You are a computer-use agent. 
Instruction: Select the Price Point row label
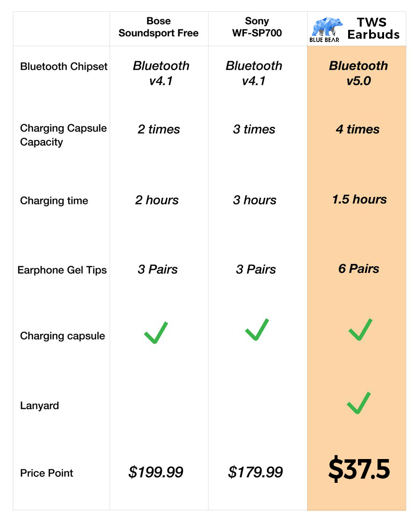click(47, 473)
